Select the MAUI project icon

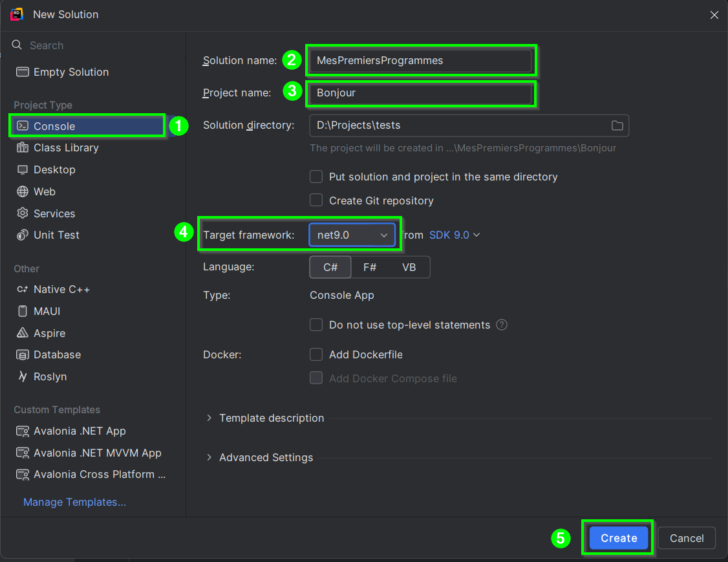point(23,311)
